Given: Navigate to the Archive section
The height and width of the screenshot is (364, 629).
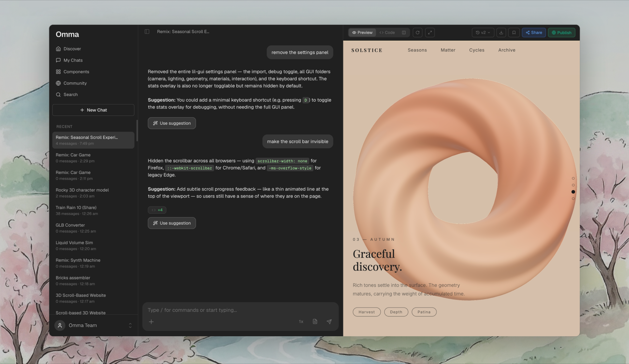Looking at the screenshot, I should point(506,50).
